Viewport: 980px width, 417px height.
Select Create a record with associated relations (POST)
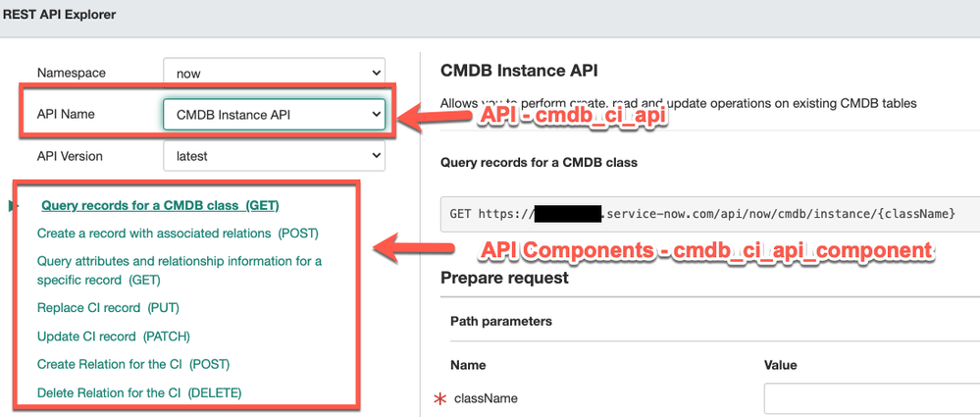(179, 234)
